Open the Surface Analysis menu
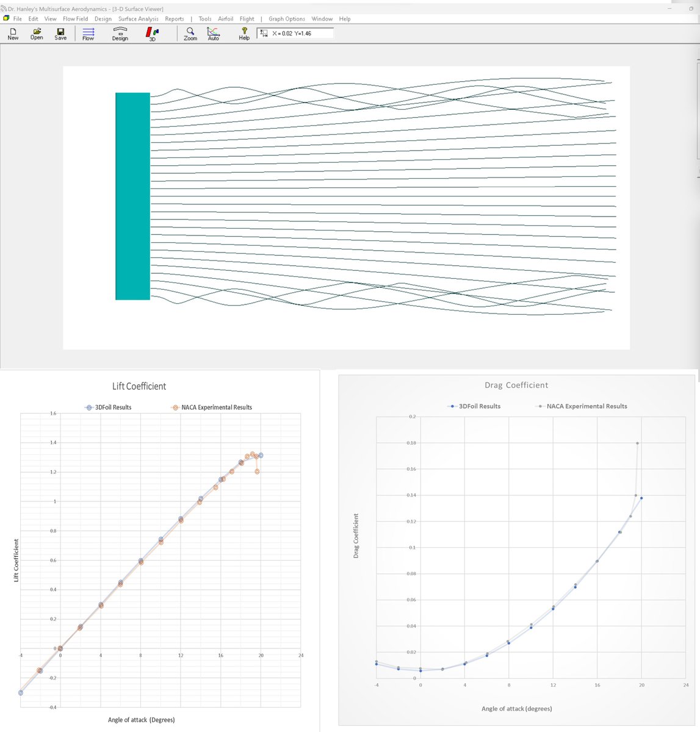 (138, 18)
